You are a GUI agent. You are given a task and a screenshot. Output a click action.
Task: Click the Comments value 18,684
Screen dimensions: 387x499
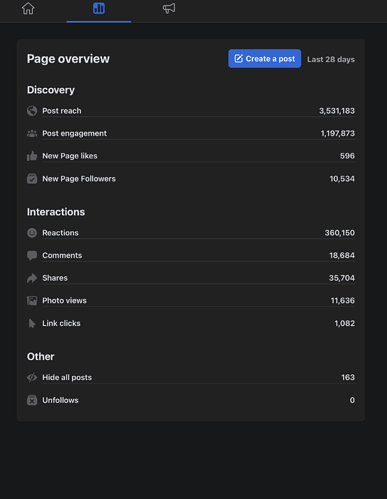click(x=342, y=255)
